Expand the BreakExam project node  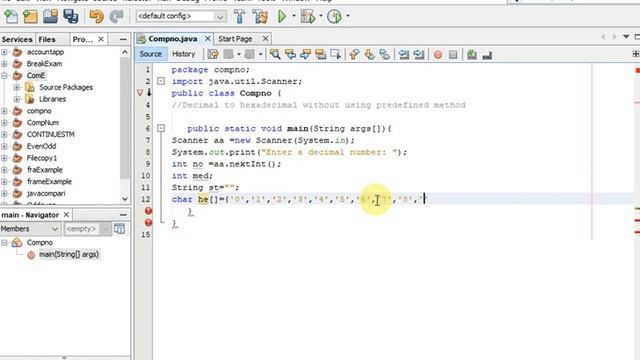click(x=4, y=64)
